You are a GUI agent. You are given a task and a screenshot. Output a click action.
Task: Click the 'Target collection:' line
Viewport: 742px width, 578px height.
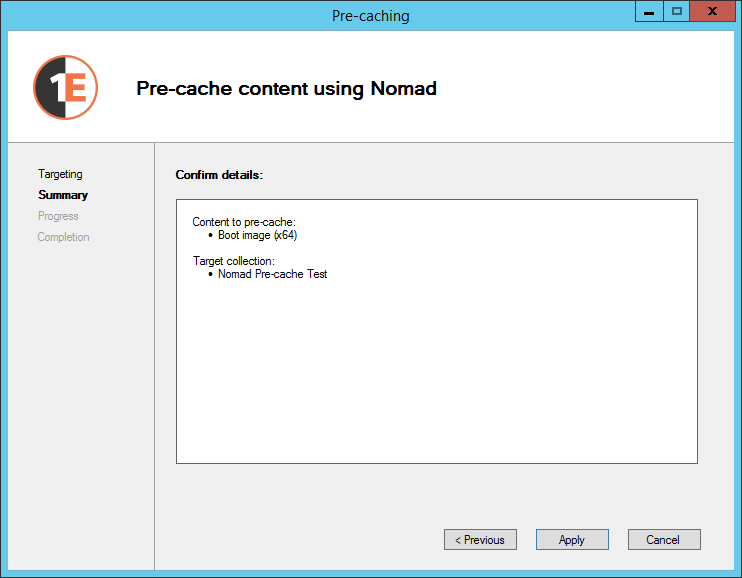pyautogui.click(x=233, y=261)
